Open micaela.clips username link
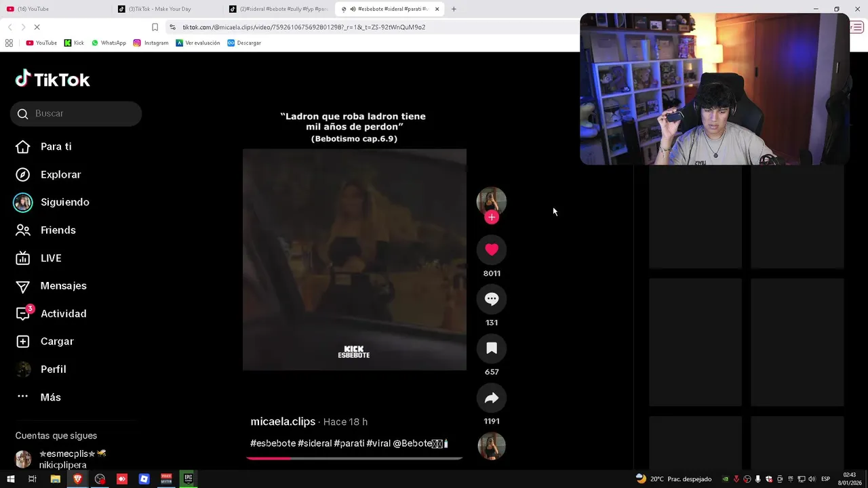 pos(283,422)
